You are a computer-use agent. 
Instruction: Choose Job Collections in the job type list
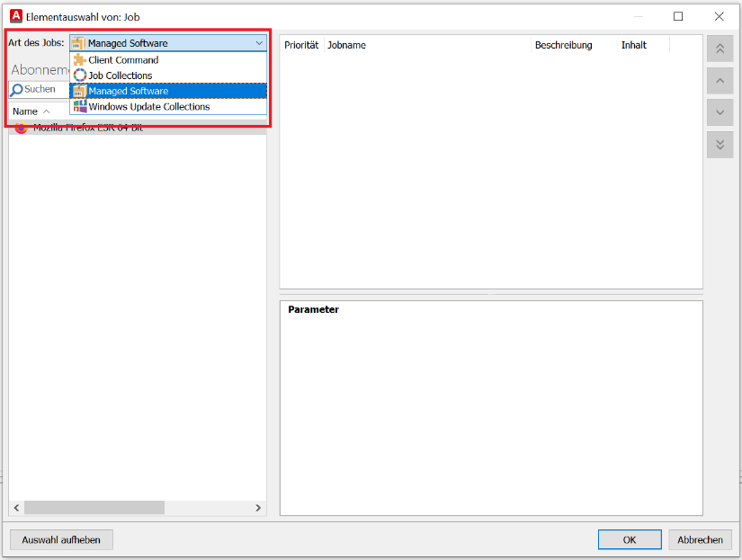tap(121, 76)
